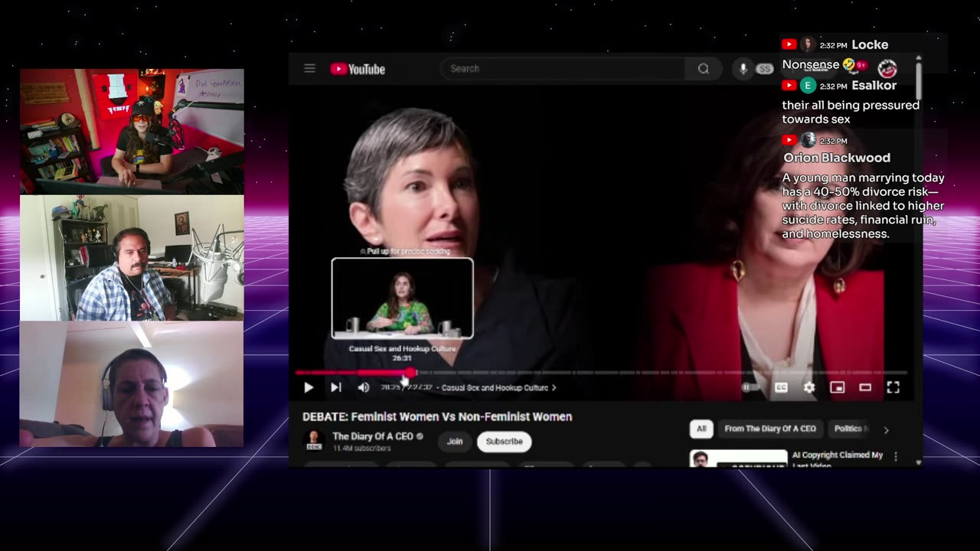Click Locke's YouTube icon in chat
This screenshot has width=980, height=551.
click(789, 44)
